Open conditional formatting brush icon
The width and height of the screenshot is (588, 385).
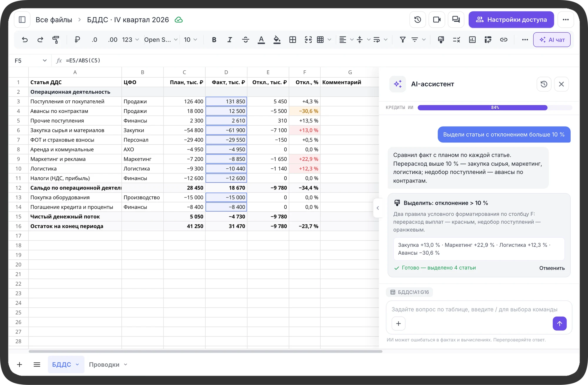click(441, 40)
